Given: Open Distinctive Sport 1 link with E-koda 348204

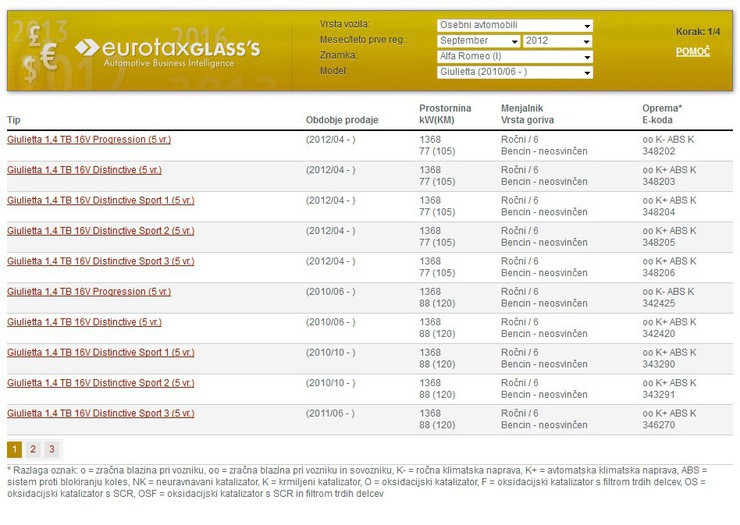Looking at the screenshot, I should tap(101, 200).
